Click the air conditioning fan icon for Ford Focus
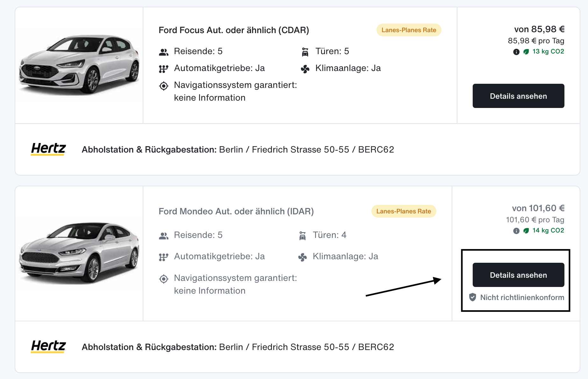Image resolution: width=588 pixels, height=379 pixels. (305, 69)
